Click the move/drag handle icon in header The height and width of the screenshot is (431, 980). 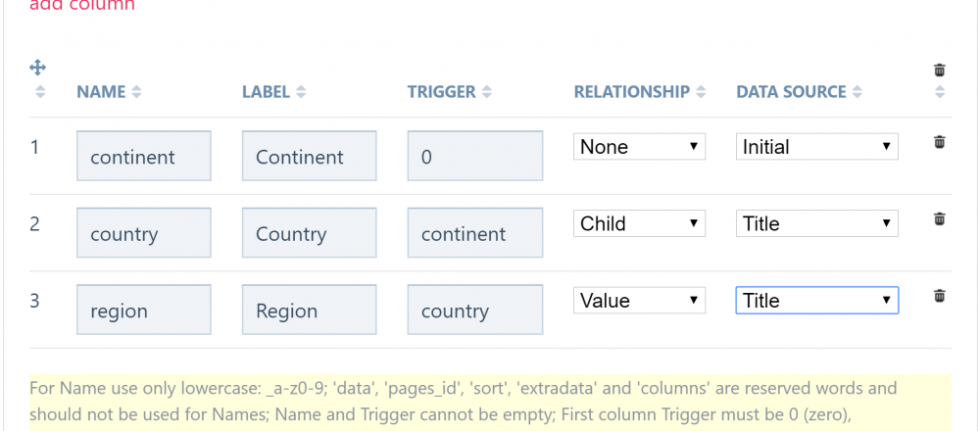pyautogui.click(x=38, y=68)
